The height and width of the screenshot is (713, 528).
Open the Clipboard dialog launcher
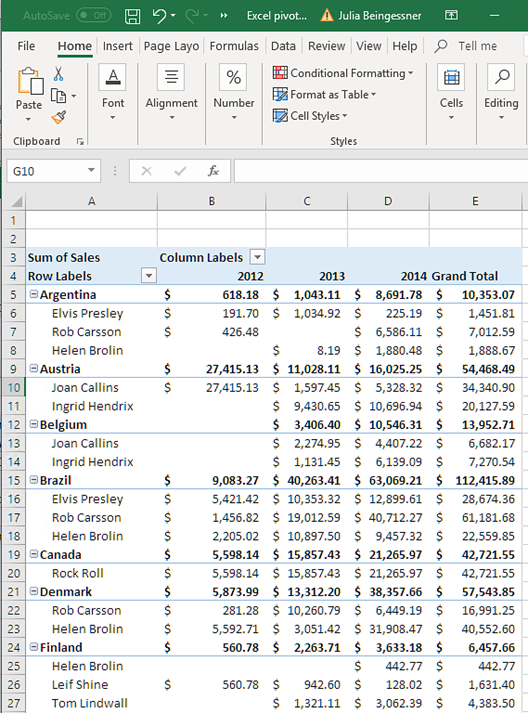pos(80,142)
